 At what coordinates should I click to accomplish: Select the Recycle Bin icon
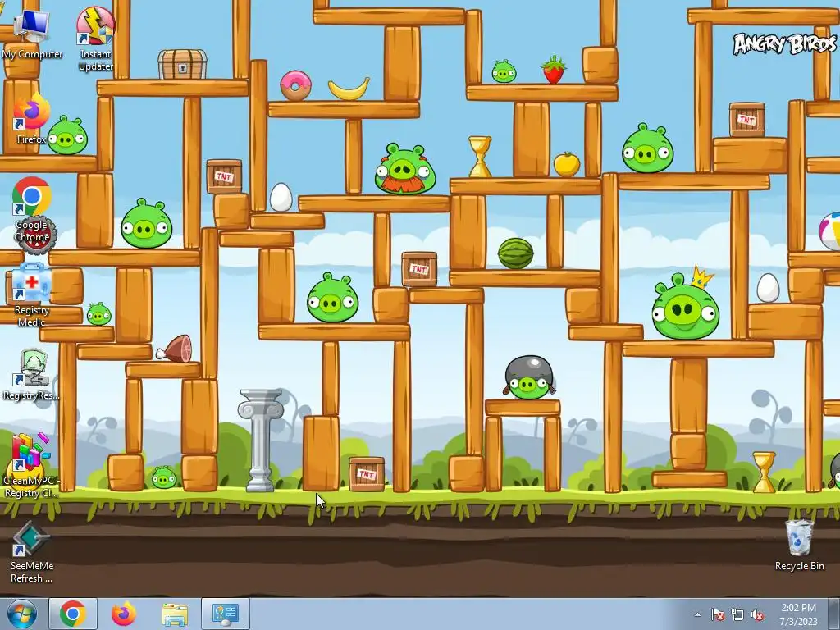pos(799,546)
